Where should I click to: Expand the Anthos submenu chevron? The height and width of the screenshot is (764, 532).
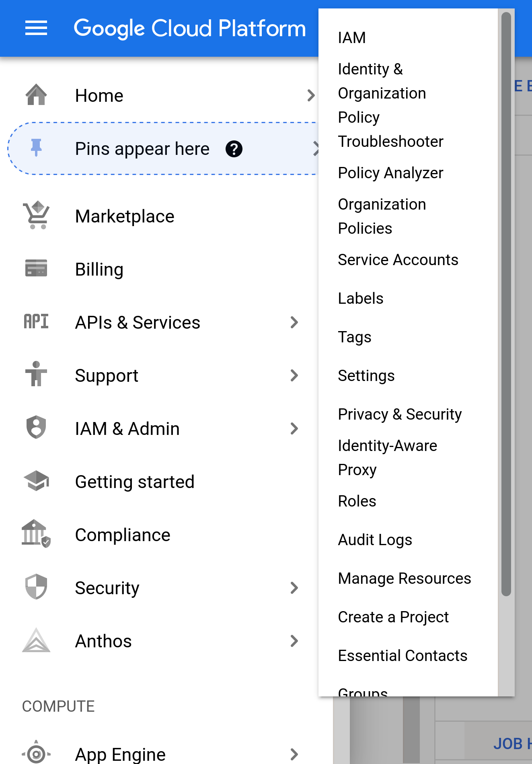pyautogui.click(x=295, y=640)
